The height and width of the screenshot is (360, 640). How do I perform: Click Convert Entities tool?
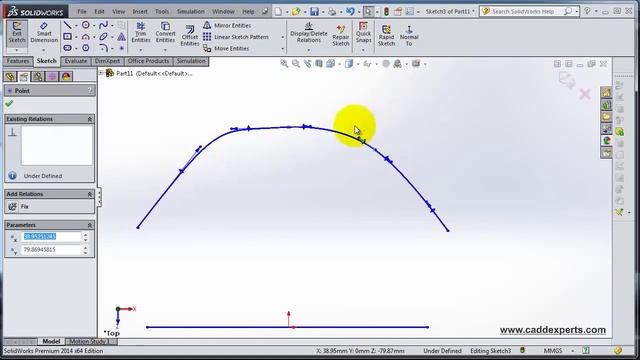tap(165, 33)
